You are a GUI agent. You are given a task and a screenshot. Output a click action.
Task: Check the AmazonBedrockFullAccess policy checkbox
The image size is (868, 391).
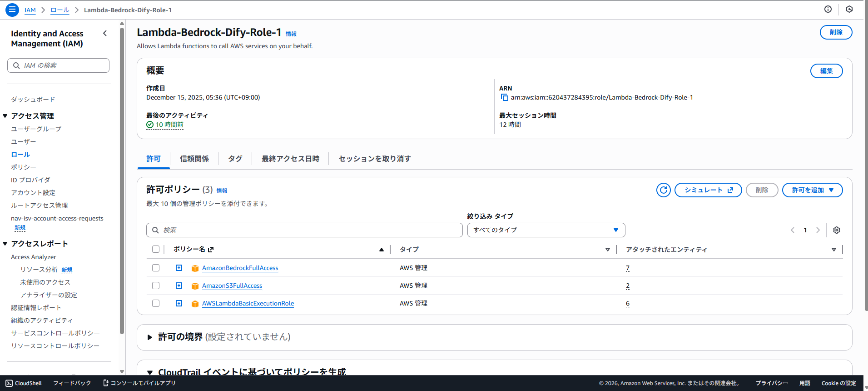(156, 268)
